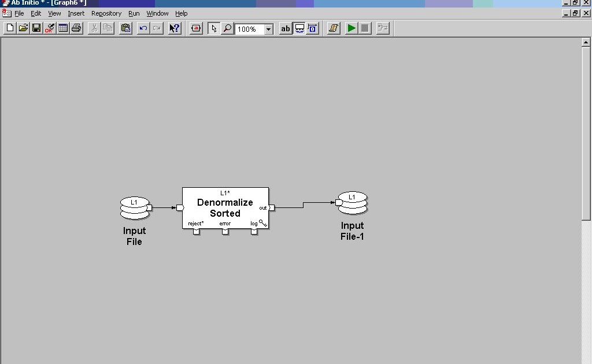
Task: Activate the pointer selection tool
Action: click(214, 28)
